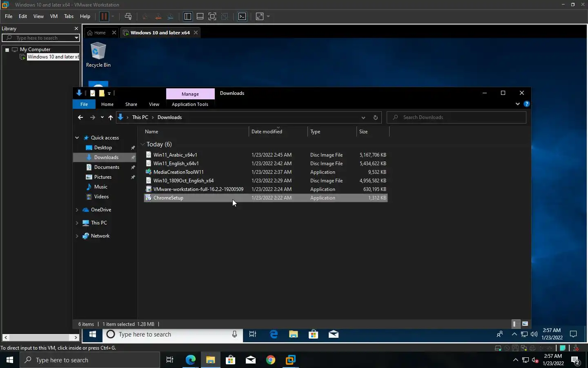
Task: Open the guest VM Start menu
Action: tap(93, 334)
